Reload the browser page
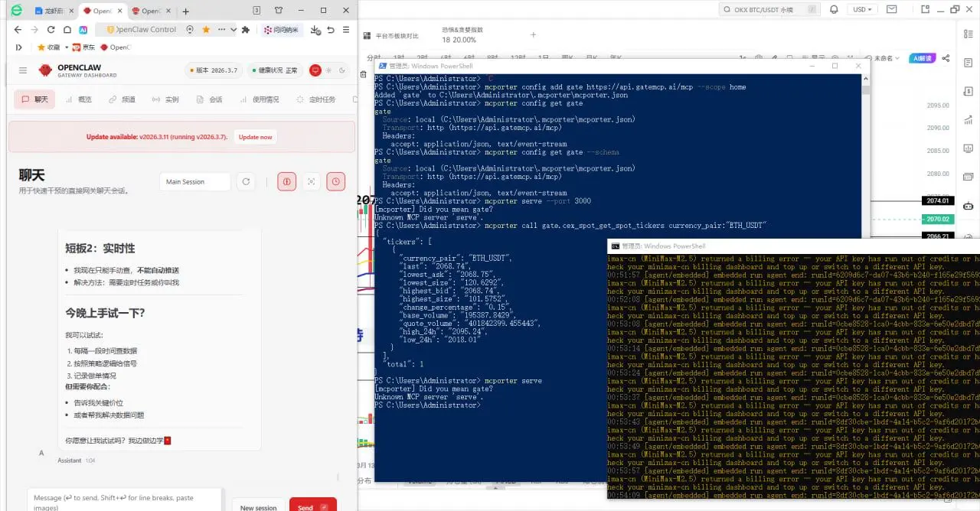 51,29
